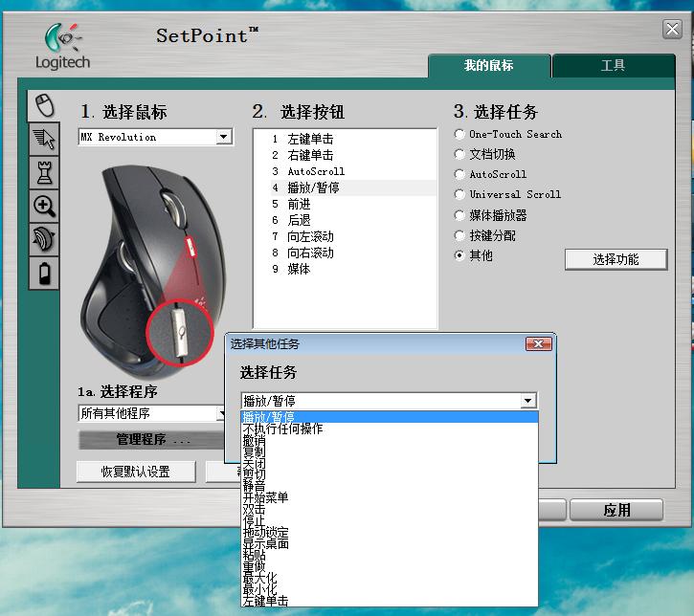Viewport: 694px width, 616px height.
Task: Select the 按键分配 radio button
Action: pos(459,235)
